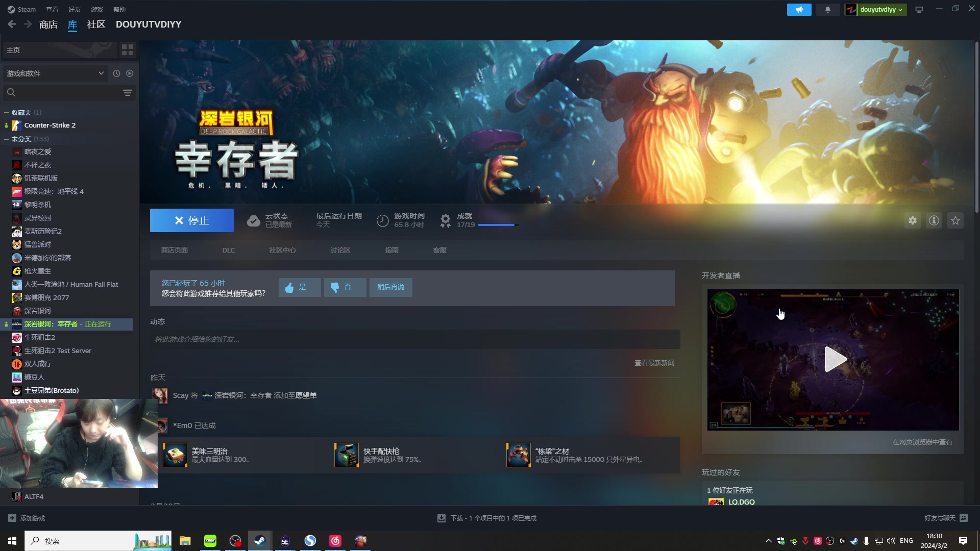Viewport: 980px width, 551px height.
Task: Add game to favorites star
Action: 955,220
